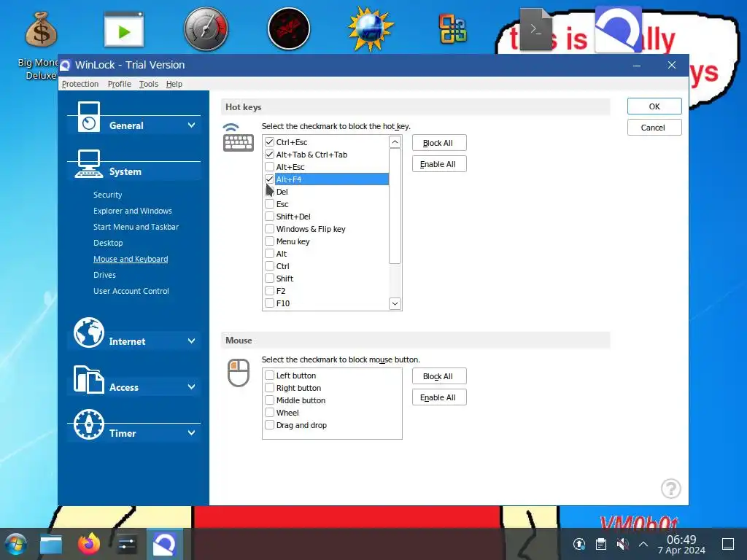Screen dimensions: 747x560
Task: Block the Right button checkbox
Action: point(270,388)
